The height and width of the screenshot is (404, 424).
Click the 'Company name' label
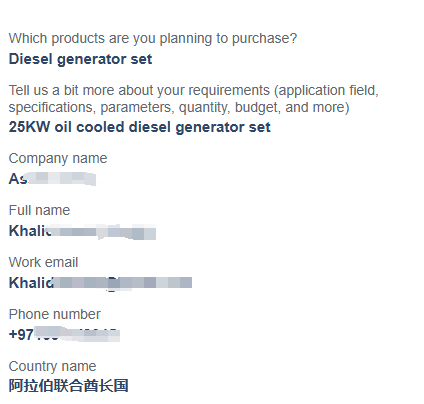click(x=58, y=159)
